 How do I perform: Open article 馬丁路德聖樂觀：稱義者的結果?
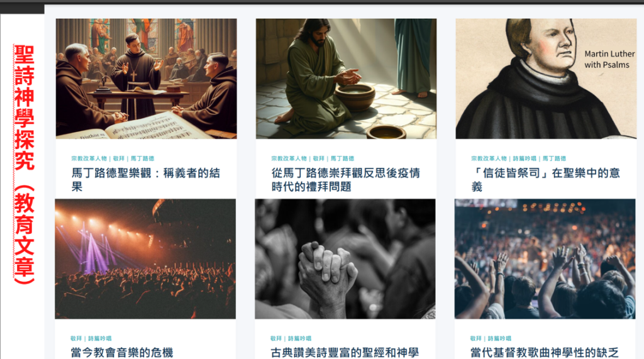[x=146, y=180]
